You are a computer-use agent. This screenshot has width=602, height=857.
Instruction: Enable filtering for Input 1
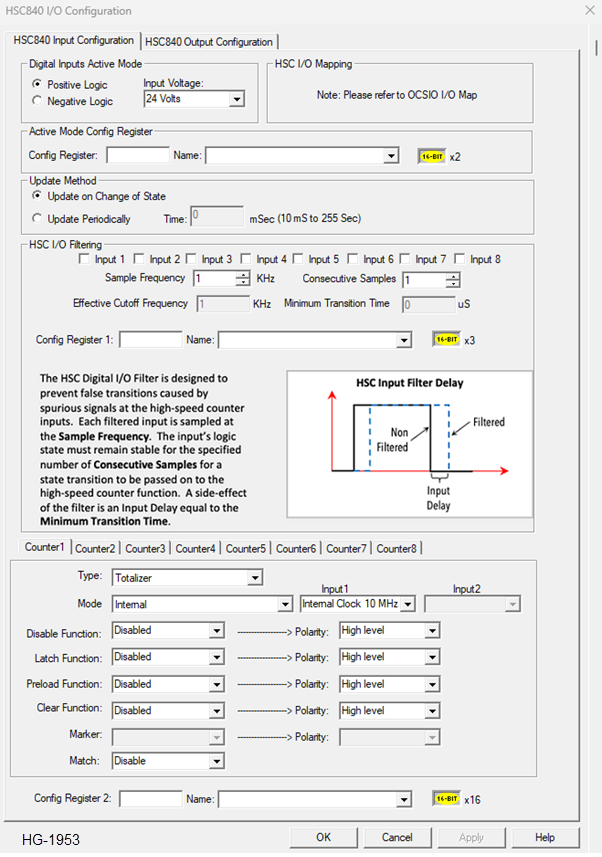point(84,259)
